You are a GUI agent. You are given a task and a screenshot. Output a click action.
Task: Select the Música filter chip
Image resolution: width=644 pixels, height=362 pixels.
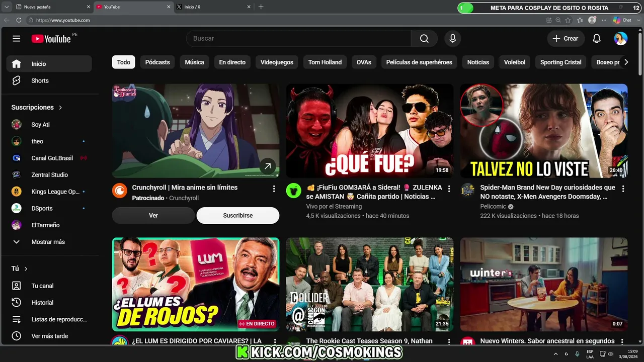pyautogui.click(x=195, y=62)
